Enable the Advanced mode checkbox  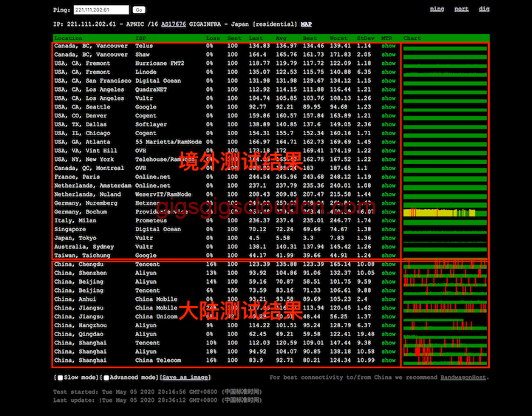click(106, 378)
